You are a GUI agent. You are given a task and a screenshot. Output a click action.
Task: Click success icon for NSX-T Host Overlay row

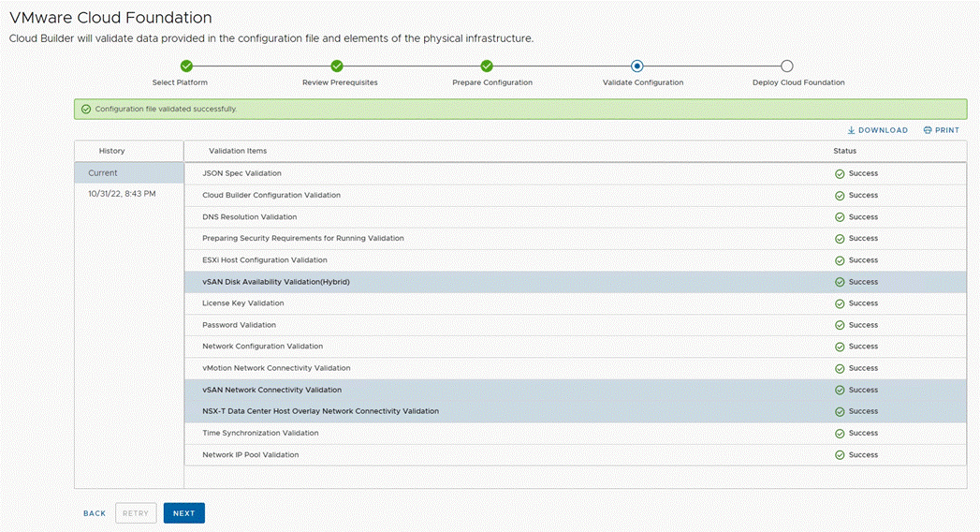(840, 411)
